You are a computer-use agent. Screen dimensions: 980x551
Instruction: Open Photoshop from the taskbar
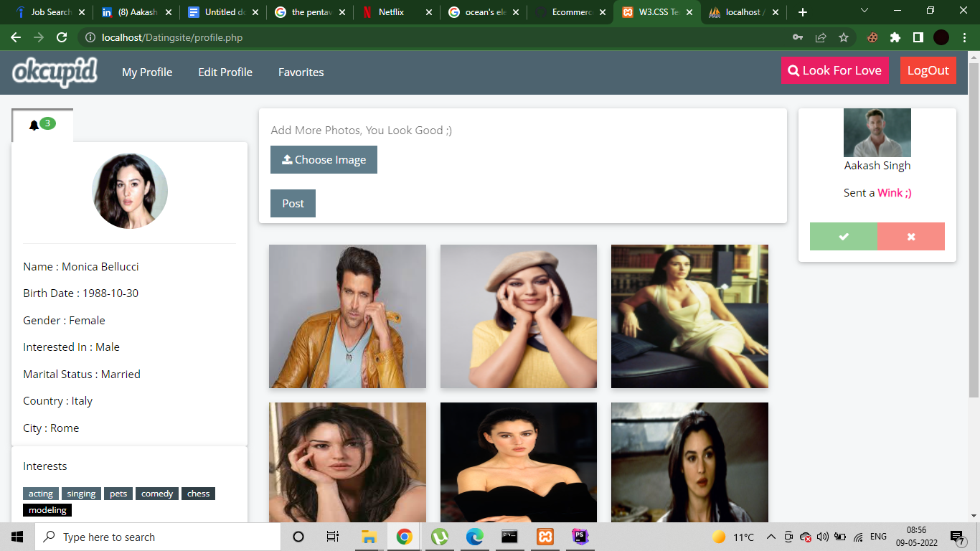(x=579, y=536)
